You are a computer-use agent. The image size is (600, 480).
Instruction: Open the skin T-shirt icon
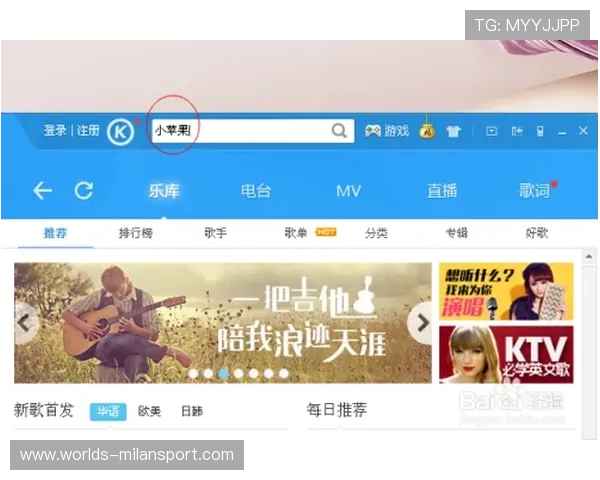pyautogui.click(x=453, y=132)
